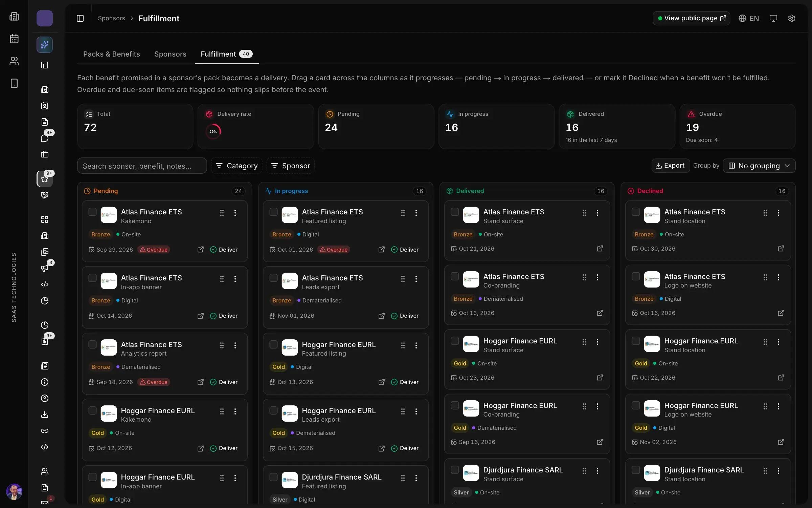
Task: Switch to Packs & Benefits tab
Action: pyautogui.click(x=111, y=54)
